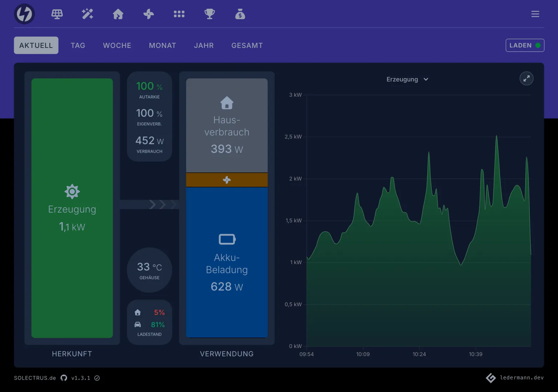The height and width of the screenshot is (392, 558).
Task: Select the AKTUELL tab
Action: click(x=36, y=45)
